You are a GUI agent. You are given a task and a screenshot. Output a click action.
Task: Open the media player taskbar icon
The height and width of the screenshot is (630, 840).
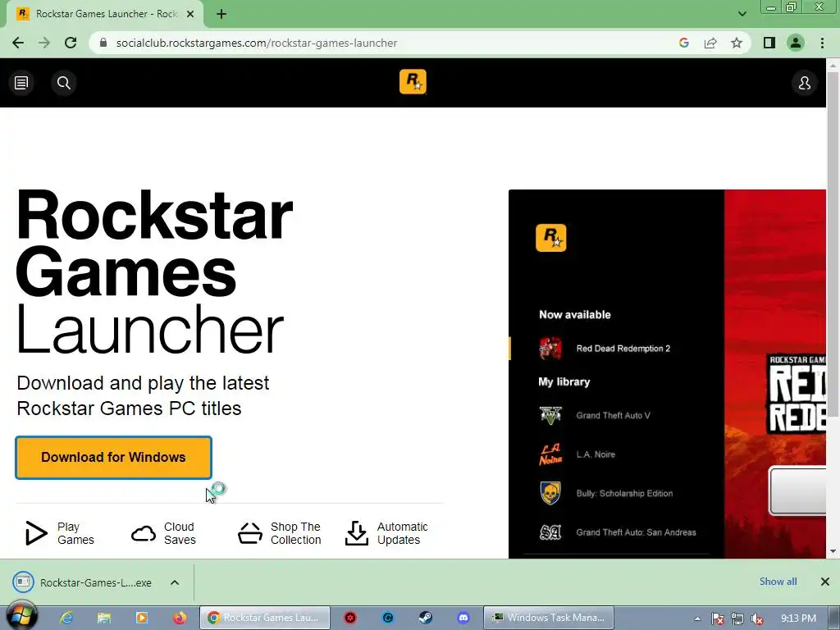142,618
